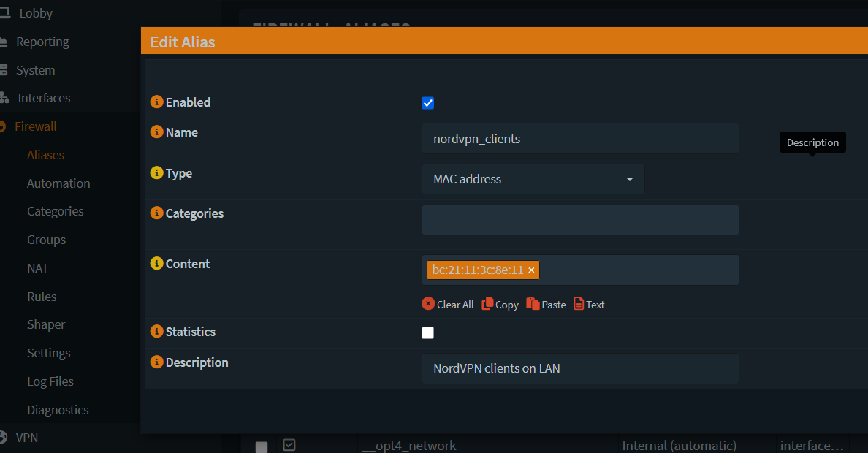The image size is (868, 453).
Task: Switch content to Text mode
Action: [589, 304]
